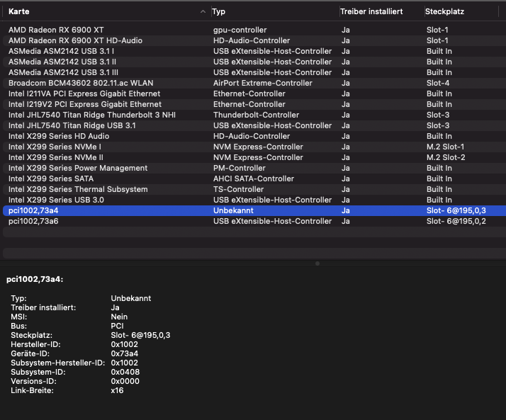Screen dimensions: 506x420
Task: Select the Intel X299 Series HD Audio row
Action: [59, 136]
